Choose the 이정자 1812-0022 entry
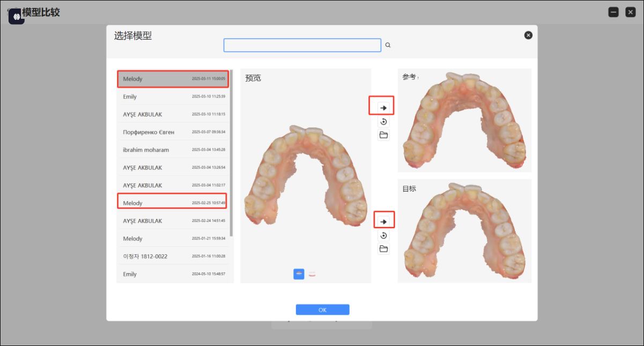 click(x=172, y=256)
